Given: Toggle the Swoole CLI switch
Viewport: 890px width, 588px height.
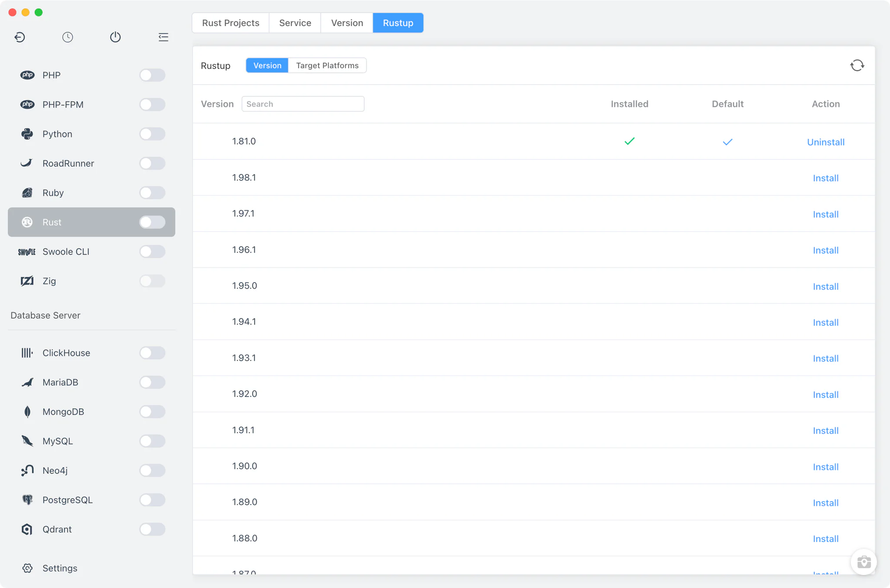Looking at the screenshot, I should point(152,252).
